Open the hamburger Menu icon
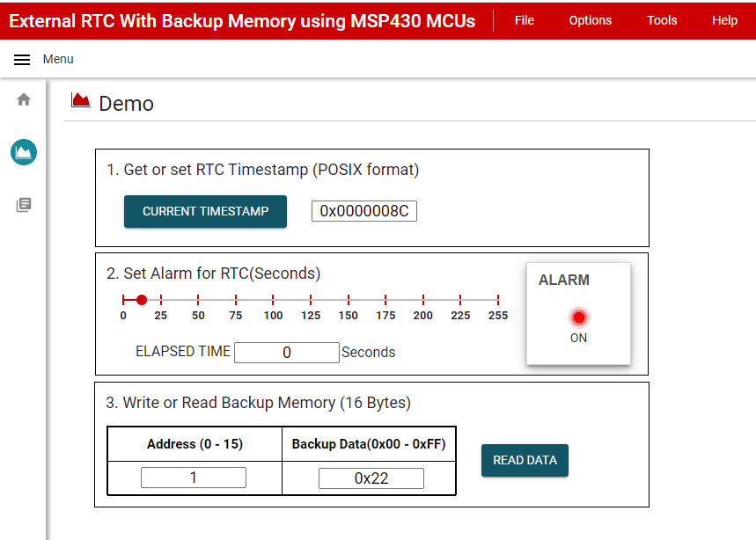756x540 pixels. click(22, 60)
